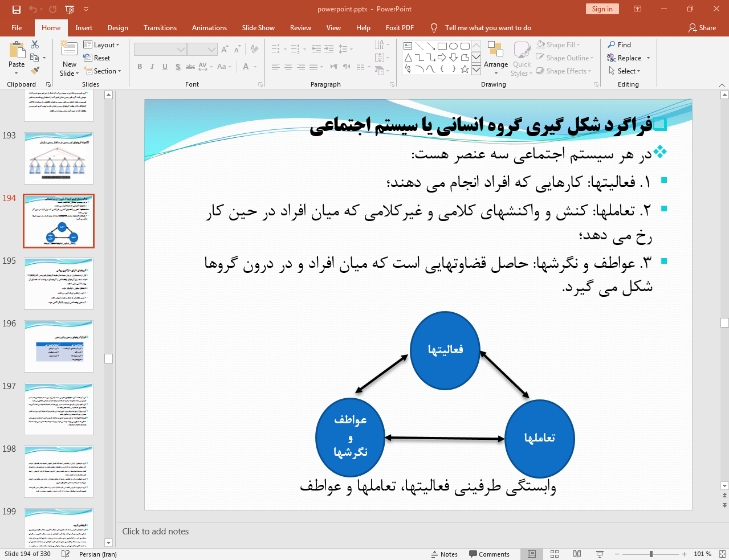Click the Reset slide button
The height and width of the screenshot is (560, 729).
pos(97,58)
